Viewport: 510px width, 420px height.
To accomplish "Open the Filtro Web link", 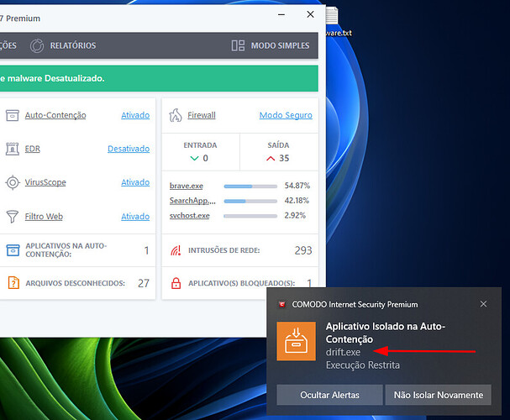I will click(x=44, y=216).
